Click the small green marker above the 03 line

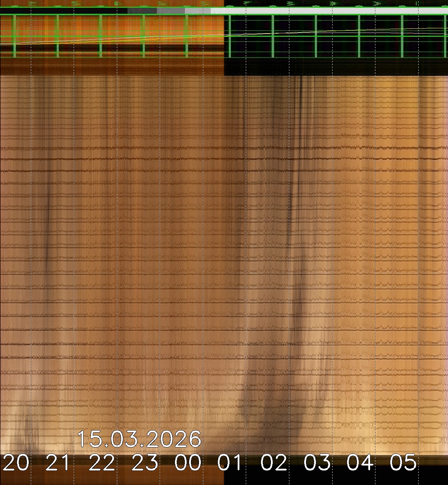click(333, 4)
